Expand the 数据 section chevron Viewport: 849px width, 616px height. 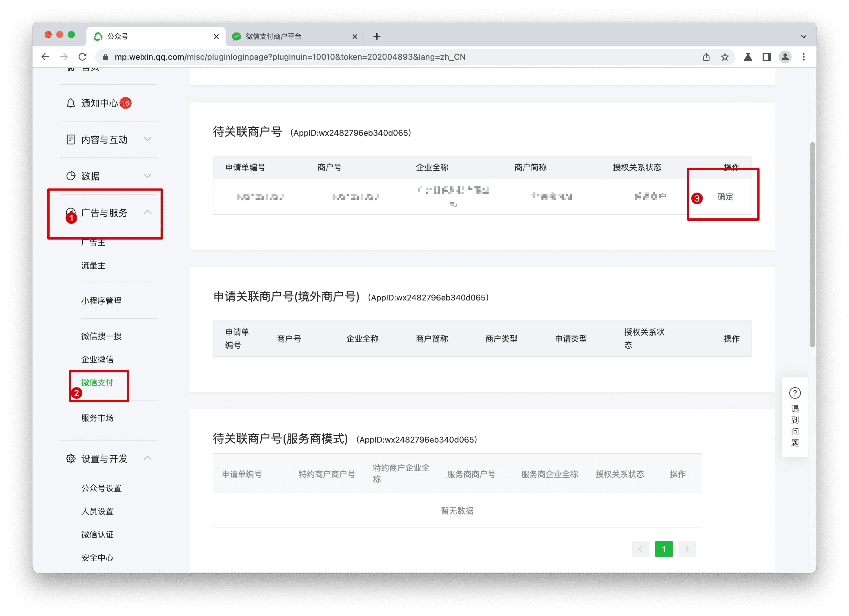pyautogui.click(x=148, y=175)
